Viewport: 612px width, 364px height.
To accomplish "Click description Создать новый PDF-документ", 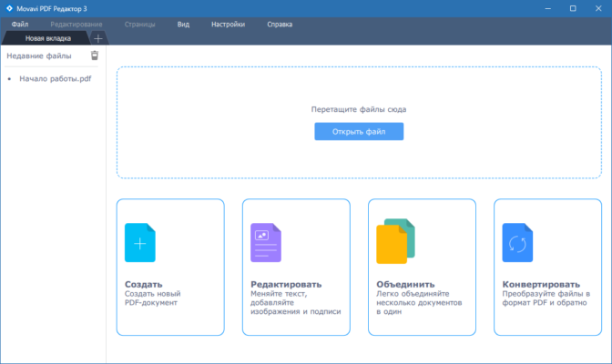I will [153, 298].
